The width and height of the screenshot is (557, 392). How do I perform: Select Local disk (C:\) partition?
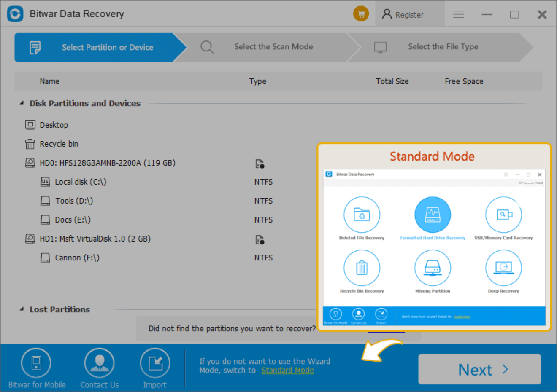click(x=80, y=182)
